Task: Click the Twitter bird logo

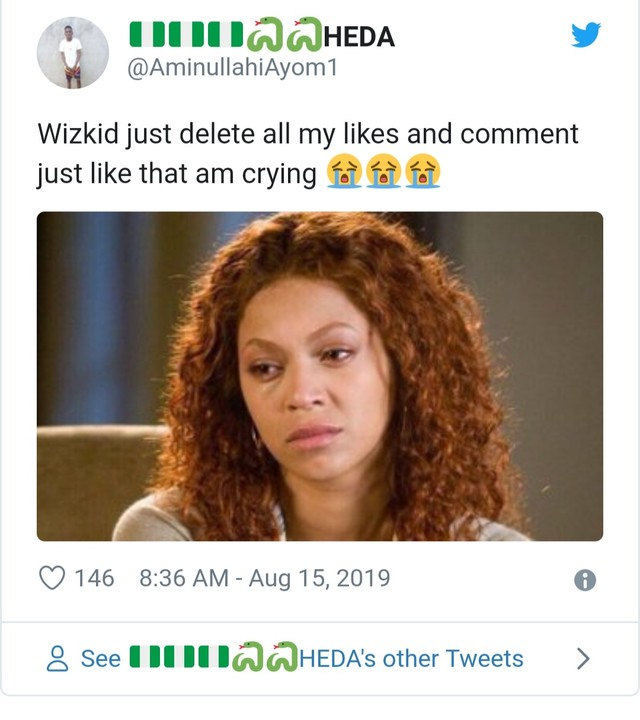Action: pos(585,36)
